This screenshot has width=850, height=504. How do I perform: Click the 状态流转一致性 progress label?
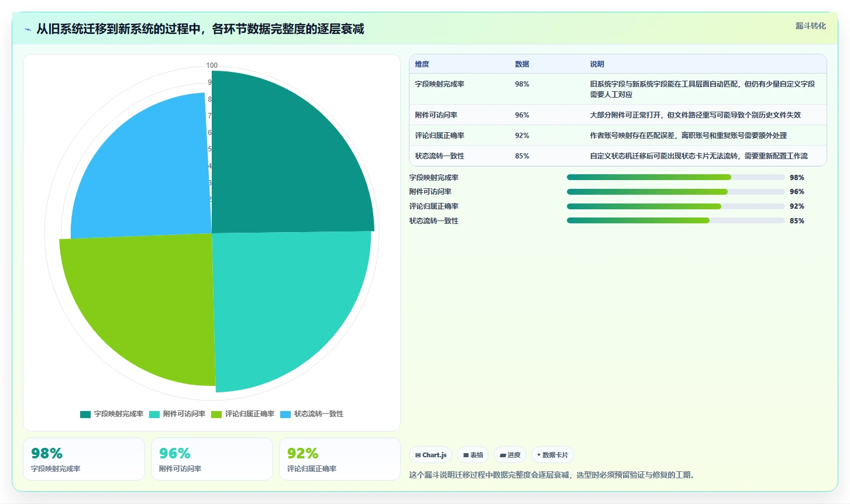pyautogui.click(x=434, y=221)
